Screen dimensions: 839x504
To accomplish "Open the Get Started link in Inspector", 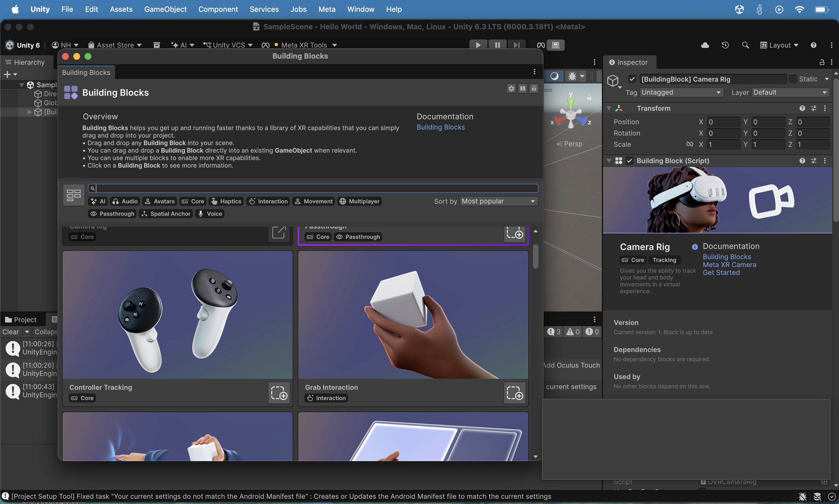I will [721, 273].
